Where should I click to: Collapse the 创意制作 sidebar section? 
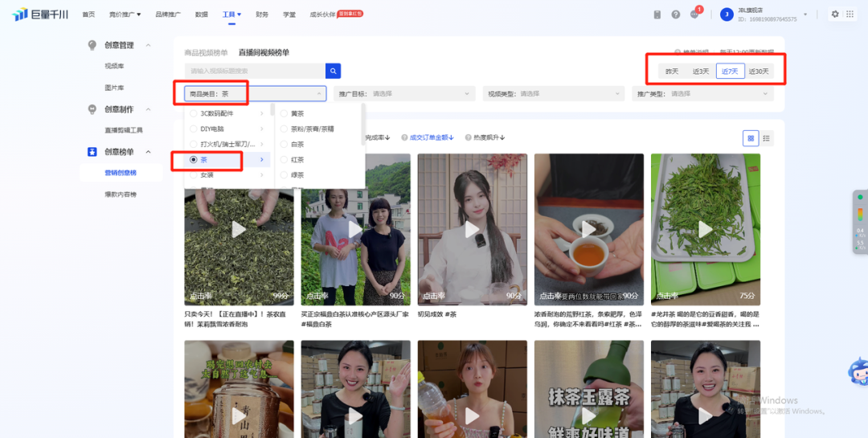coord(148,109)
